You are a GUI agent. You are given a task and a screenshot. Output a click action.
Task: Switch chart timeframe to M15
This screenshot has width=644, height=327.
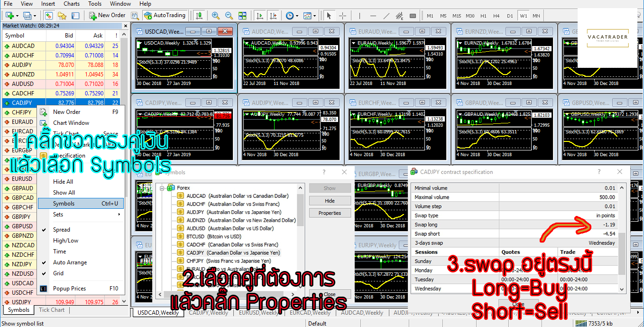tap(457, 16)
